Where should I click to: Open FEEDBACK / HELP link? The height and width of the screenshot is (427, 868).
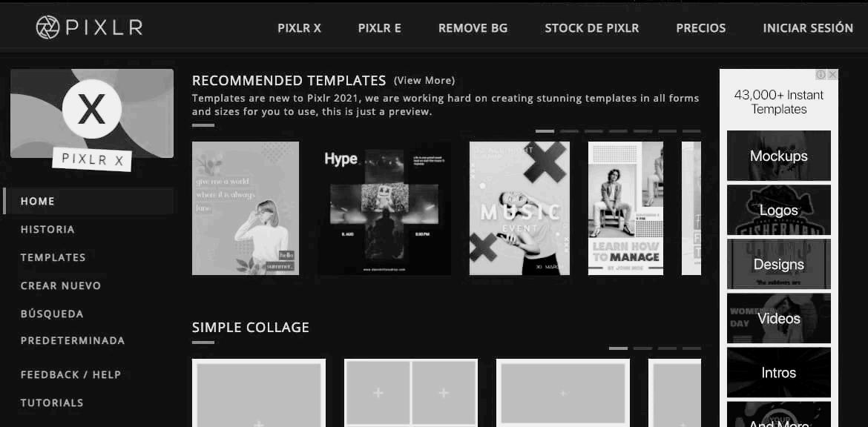[x=71, y=374]
